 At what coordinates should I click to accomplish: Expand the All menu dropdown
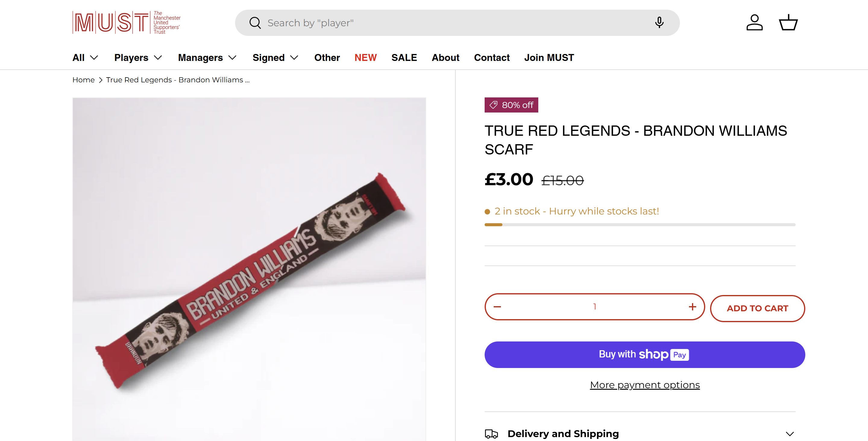tap(85, 58)
